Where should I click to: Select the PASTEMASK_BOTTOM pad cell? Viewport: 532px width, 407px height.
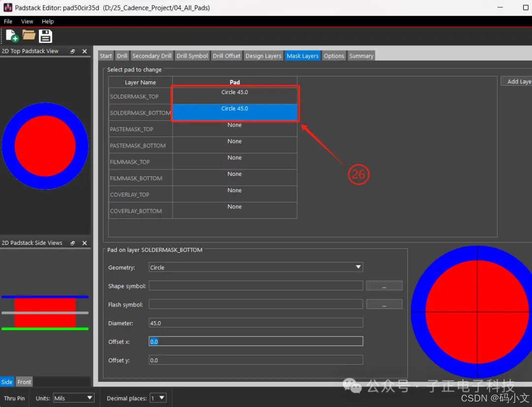click(x=235, y=144)
